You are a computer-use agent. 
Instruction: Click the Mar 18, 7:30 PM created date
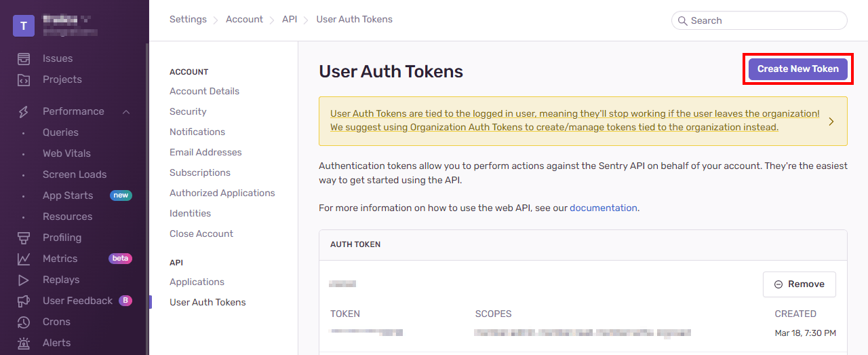coord(805,333)
